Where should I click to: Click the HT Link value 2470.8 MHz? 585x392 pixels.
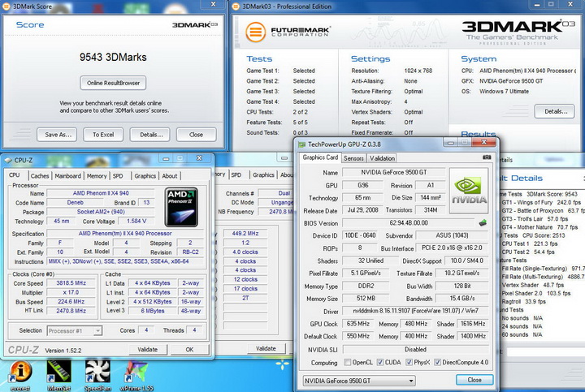(71, 311)
